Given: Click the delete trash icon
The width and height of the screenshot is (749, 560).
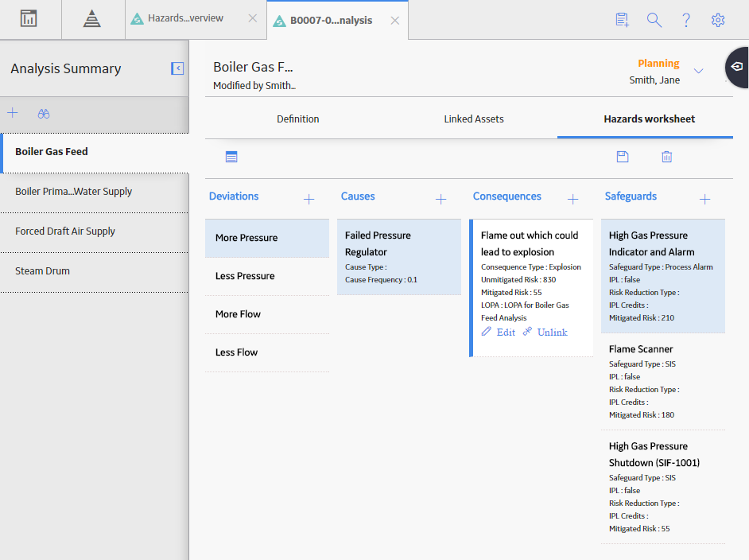Looking at the screenshot, I should click(667, 157).
